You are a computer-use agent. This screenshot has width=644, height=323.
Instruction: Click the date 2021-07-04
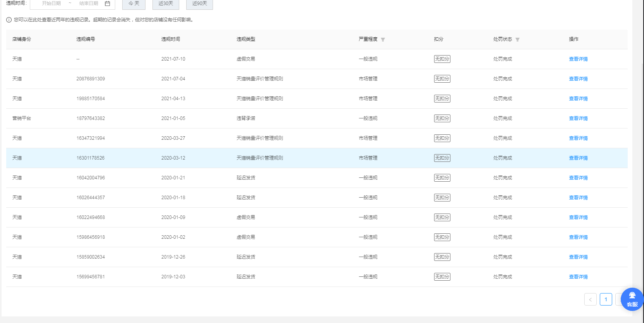pyautogui.click(x=173, y=79)
